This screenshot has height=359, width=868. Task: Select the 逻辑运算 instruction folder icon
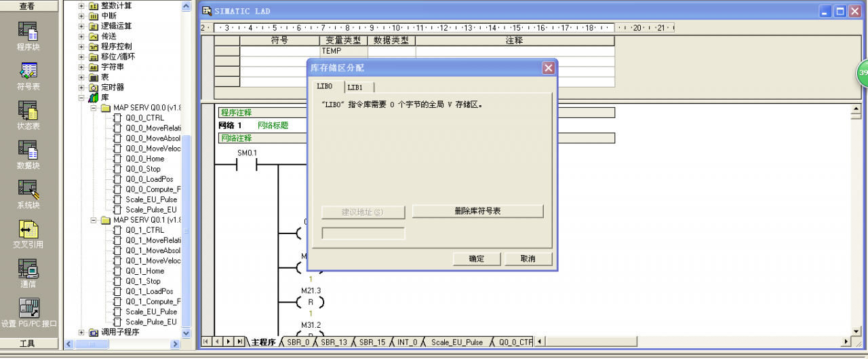[94, 26]
